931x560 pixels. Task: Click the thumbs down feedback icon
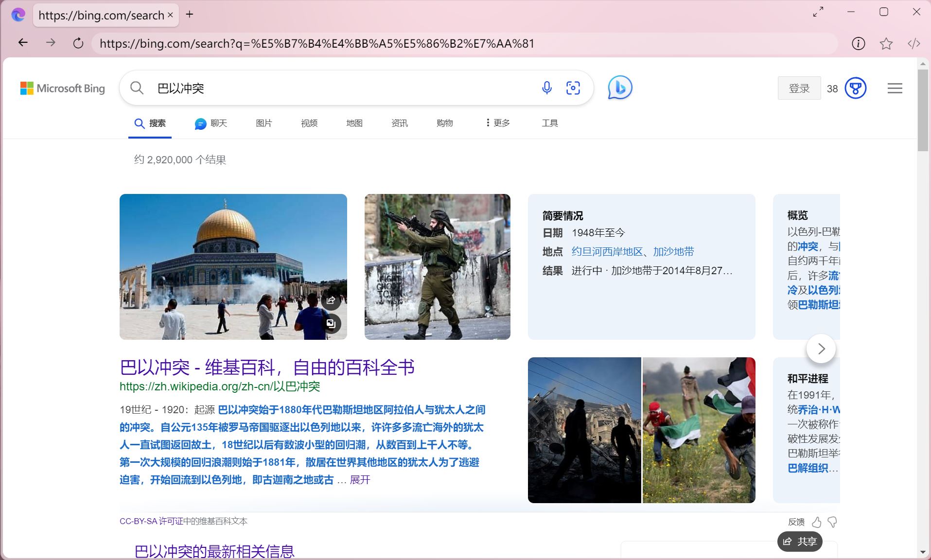832,522
